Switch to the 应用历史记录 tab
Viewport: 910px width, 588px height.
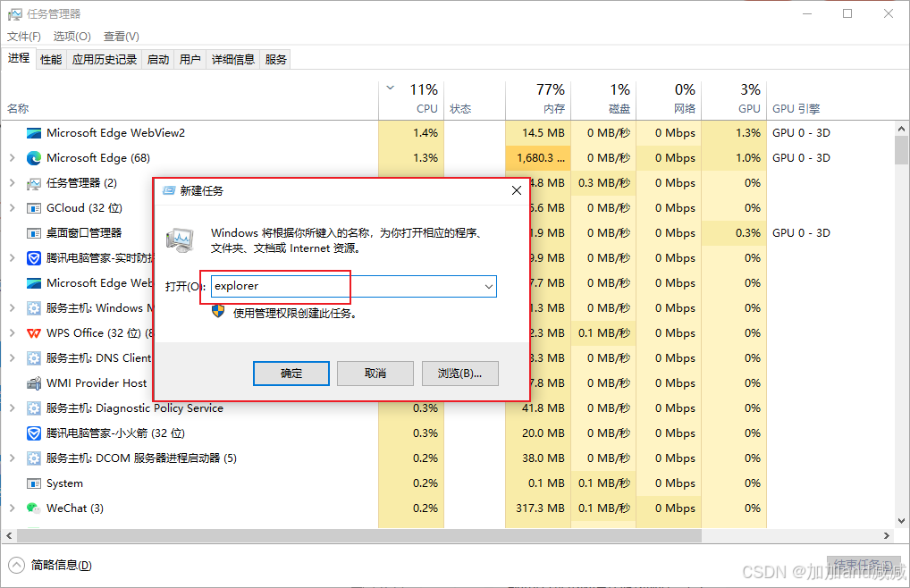point(105,59)
